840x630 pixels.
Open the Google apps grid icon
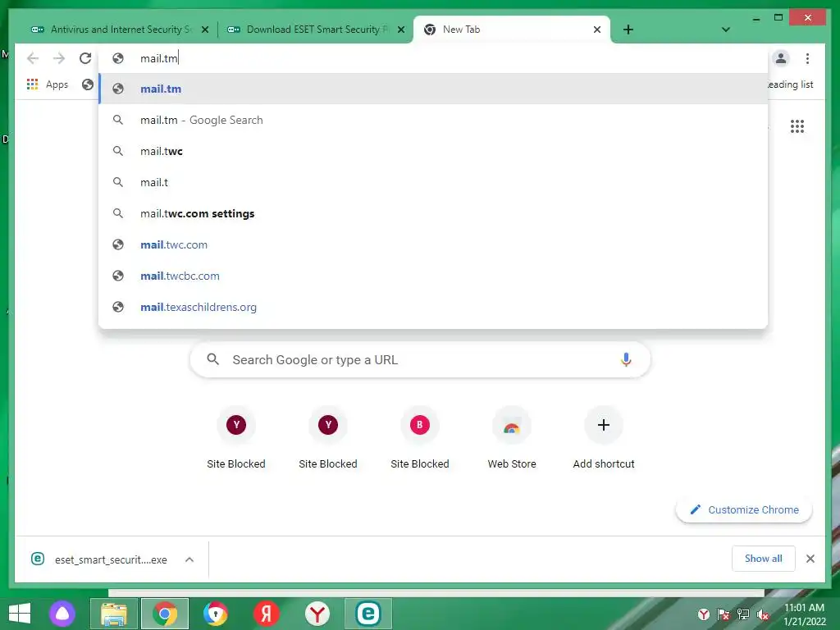coord(797,126)
